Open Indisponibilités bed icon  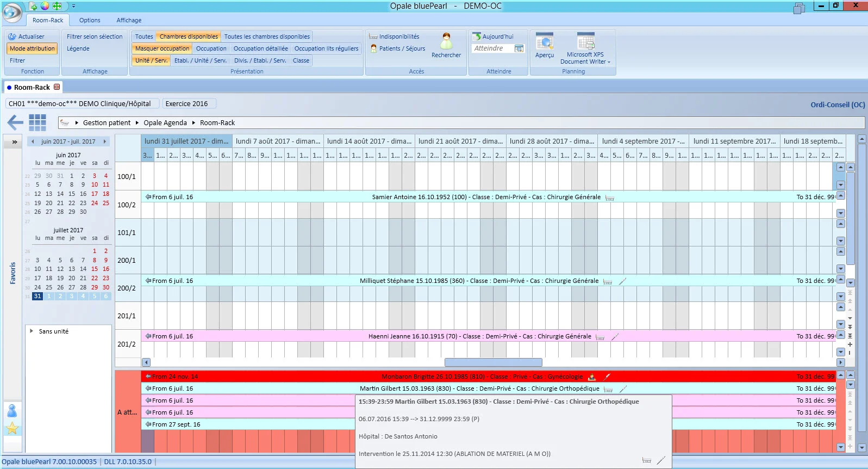point(373,36)
